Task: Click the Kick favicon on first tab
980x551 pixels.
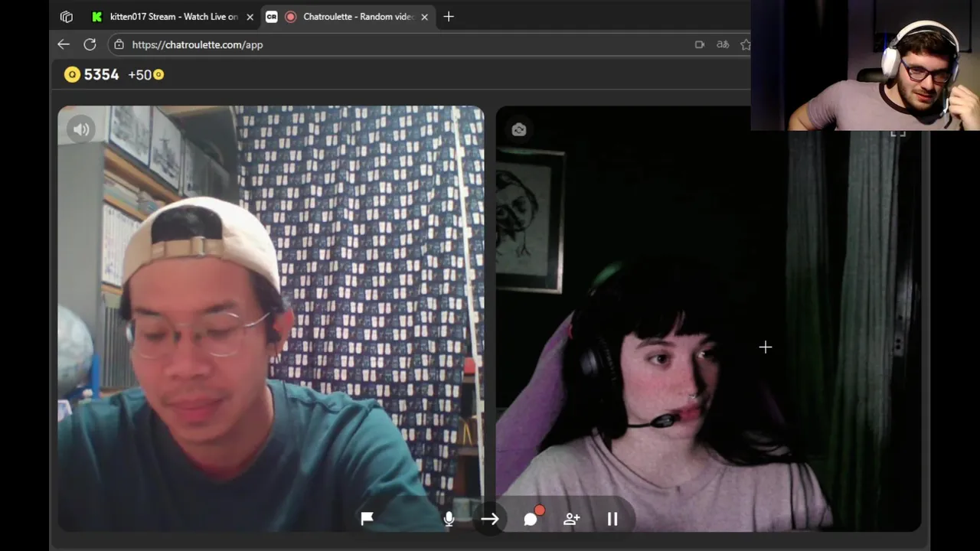Action: (x=96, y=16)
